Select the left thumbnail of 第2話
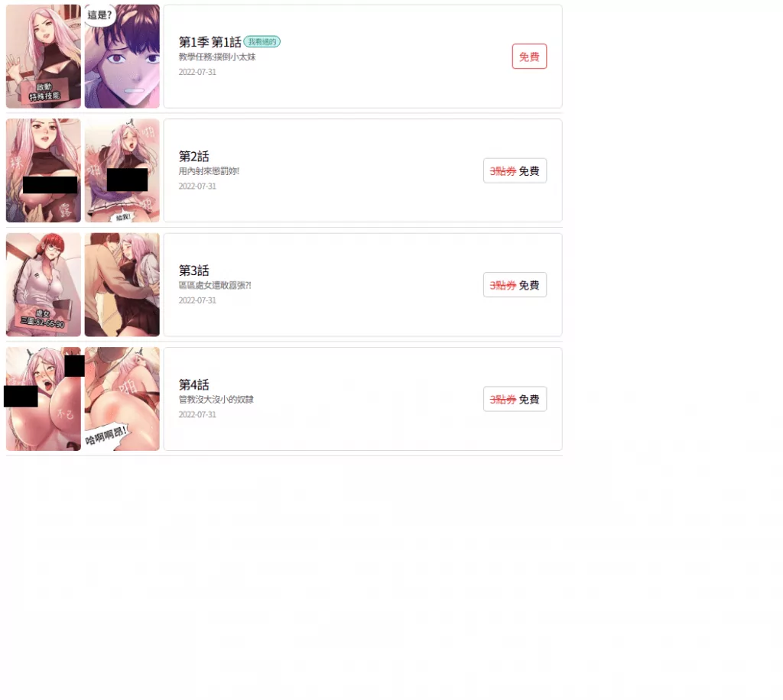The height and width of the screenshot is (700, 783). (x=44, y=170)
